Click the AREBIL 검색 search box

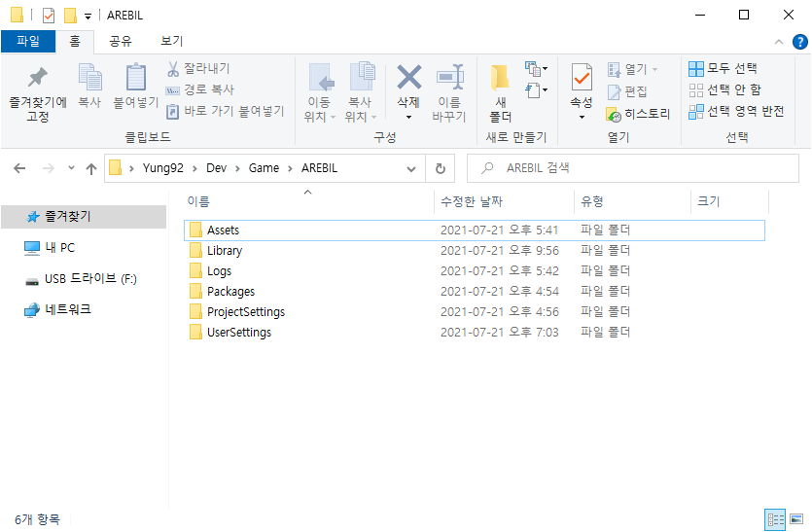633,168
